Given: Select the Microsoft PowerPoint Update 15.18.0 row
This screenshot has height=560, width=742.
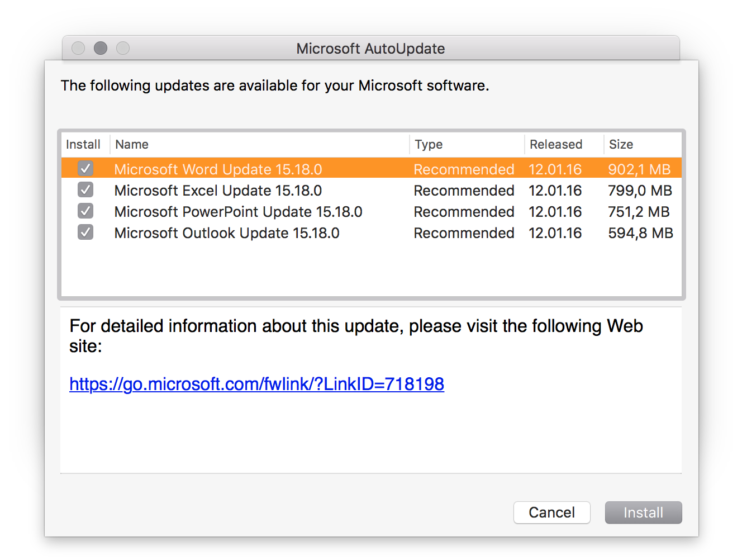Looking at the screenshot, I should 372,211.
